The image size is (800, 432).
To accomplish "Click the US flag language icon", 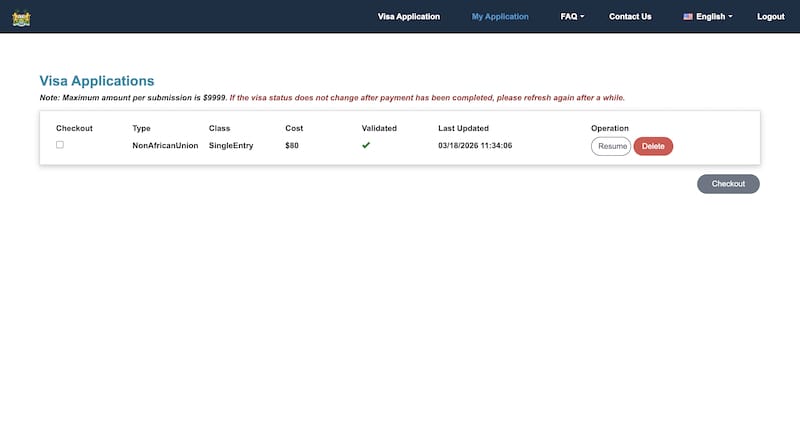I will point(688,17).
